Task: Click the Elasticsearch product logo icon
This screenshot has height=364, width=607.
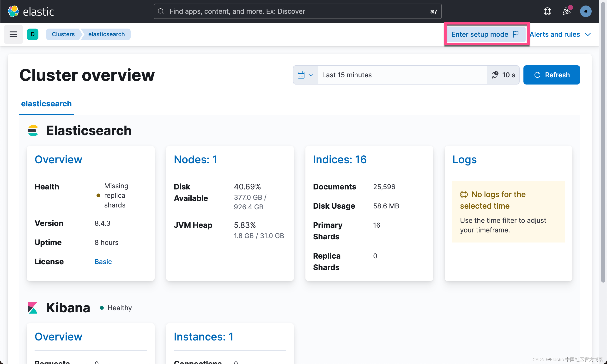Action: (33, 130)
